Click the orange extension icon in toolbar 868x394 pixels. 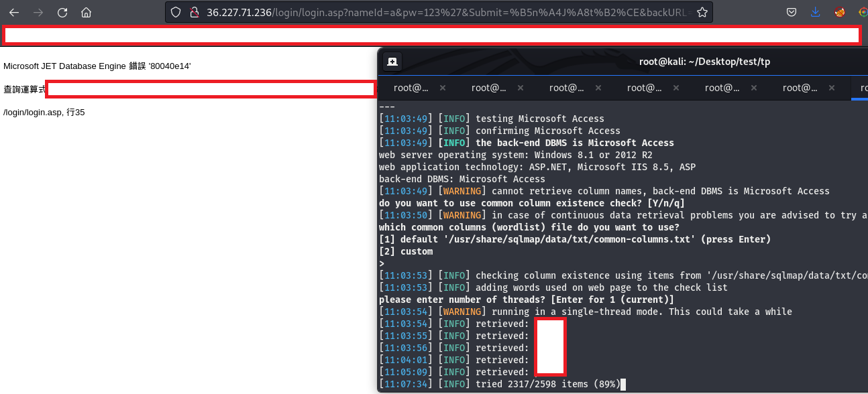click(x=840, y=12)
